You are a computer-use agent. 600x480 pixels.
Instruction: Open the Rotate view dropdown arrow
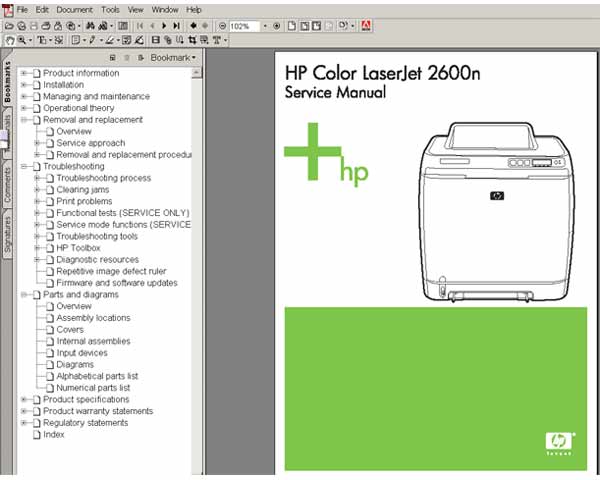352,26
